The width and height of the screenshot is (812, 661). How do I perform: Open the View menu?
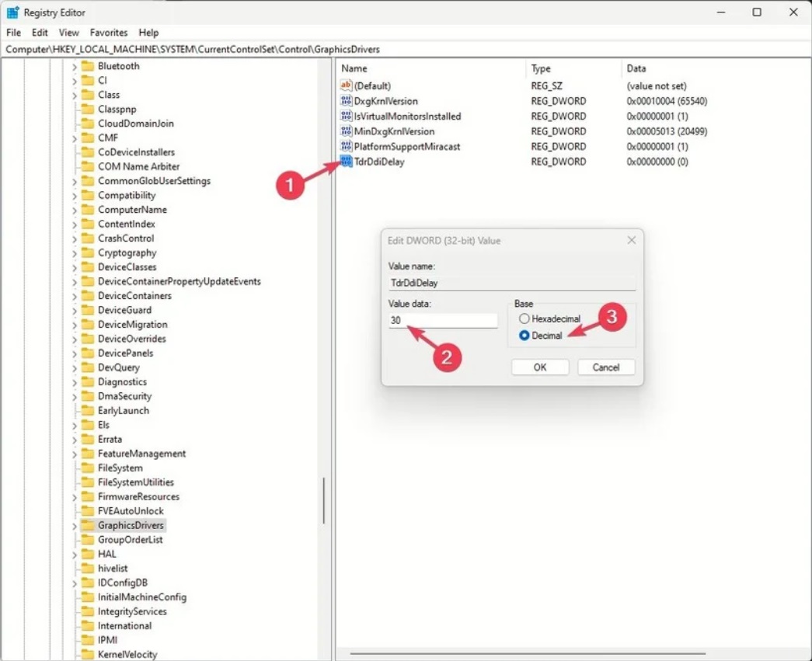[x=68, y=33]
